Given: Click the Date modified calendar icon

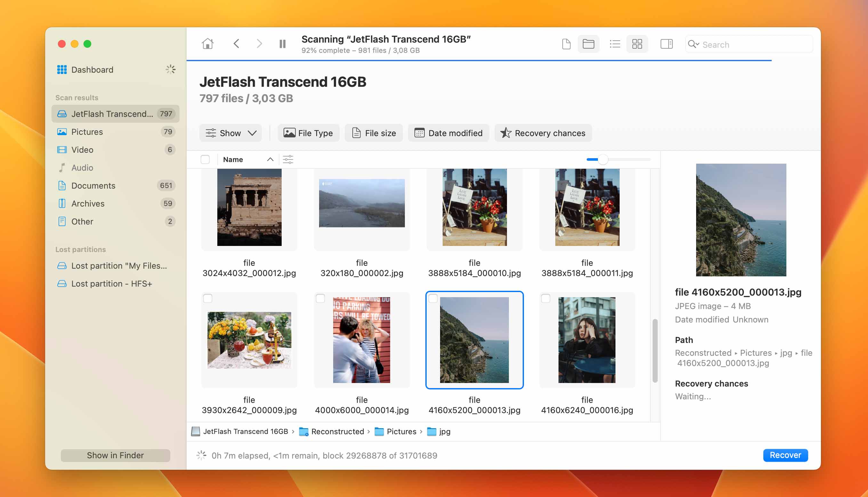Looking at the screenshot, I should (x=419, y=133).
